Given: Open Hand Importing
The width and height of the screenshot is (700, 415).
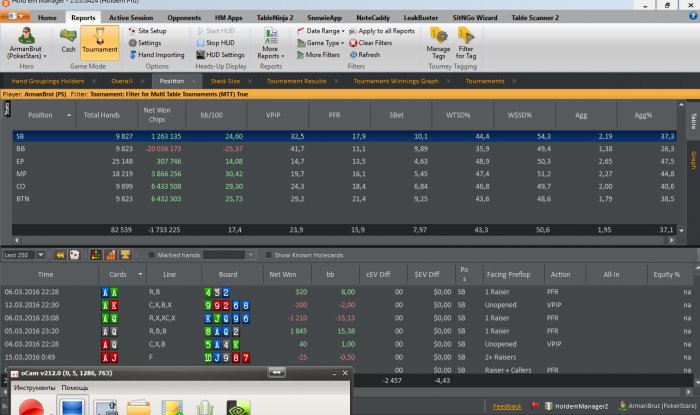Looking at the screenshot, I should (157, 55).
